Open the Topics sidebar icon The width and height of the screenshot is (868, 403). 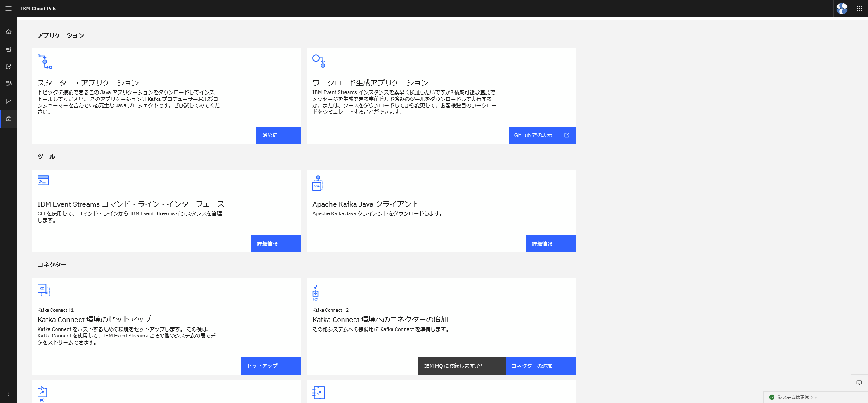click(x=9, y=49)
